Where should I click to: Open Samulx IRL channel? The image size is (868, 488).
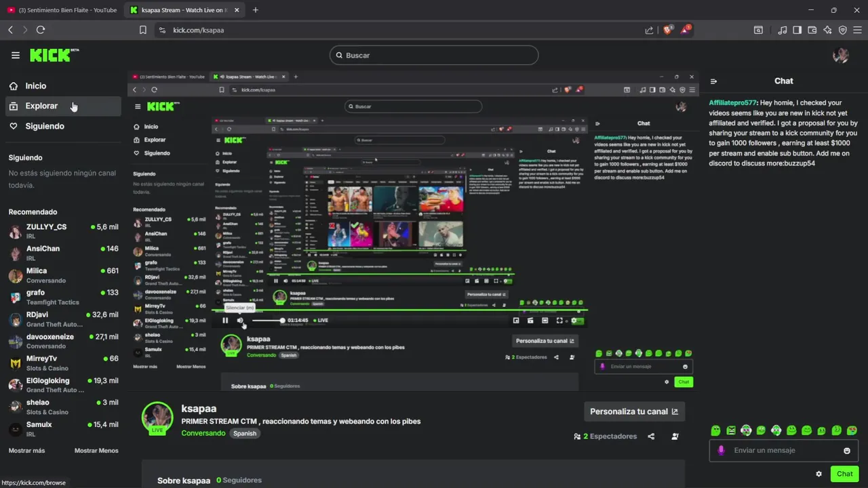click(63, 429)
